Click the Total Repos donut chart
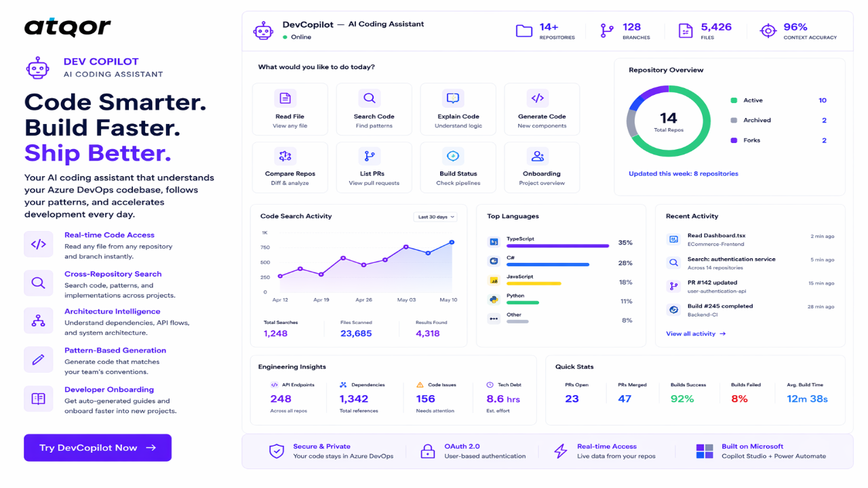Image resolution: width=868 pixels, height=488 pixels. click(669, 121)
